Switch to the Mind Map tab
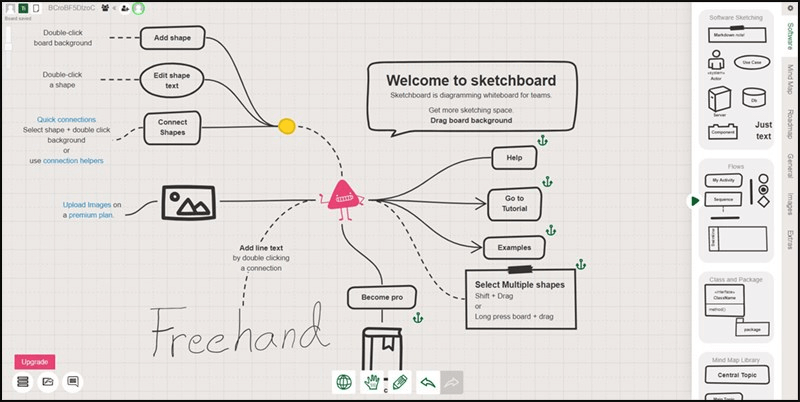Screen dimensions: 800x402 point(790,79)
